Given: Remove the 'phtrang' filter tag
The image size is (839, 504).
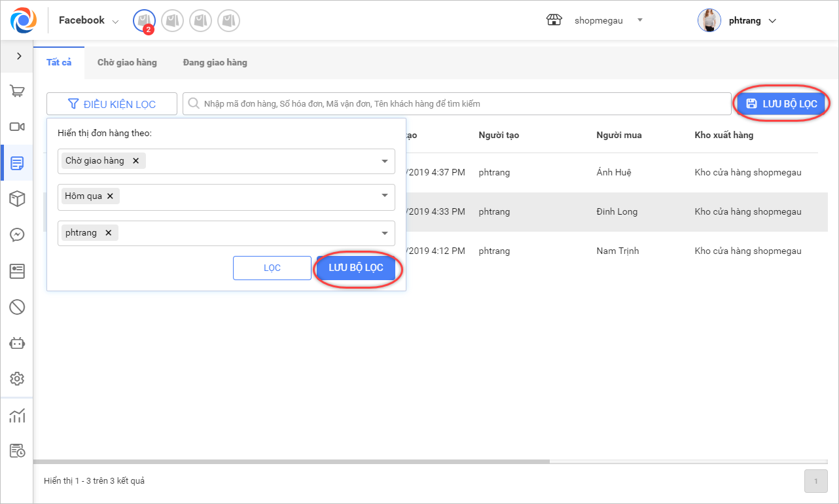Looking at the screenshot, I should (108, 233).
